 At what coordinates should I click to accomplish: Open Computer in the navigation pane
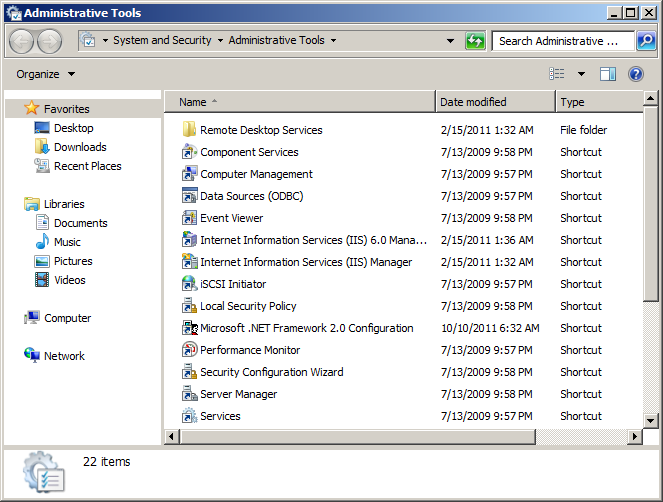click(x=67, y=318)
